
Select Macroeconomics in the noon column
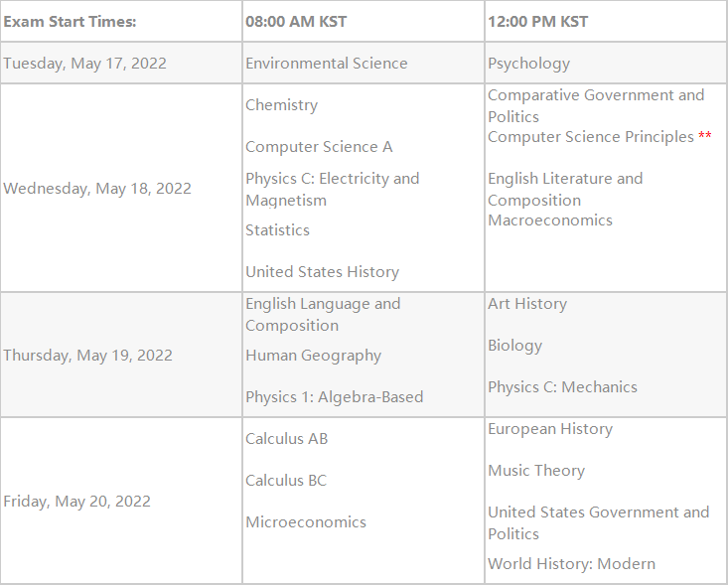550,220
